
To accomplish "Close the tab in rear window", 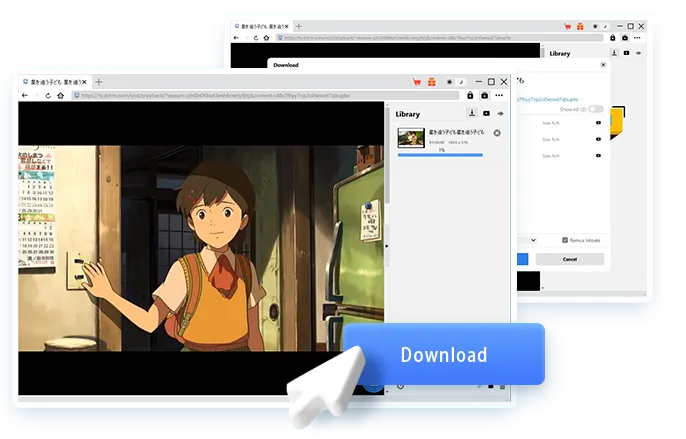I will click(287, 26).
